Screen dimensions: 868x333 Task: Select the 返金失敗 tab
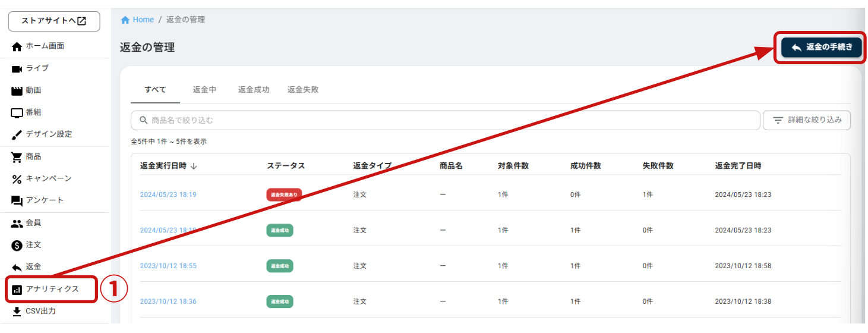pos(303,90)
